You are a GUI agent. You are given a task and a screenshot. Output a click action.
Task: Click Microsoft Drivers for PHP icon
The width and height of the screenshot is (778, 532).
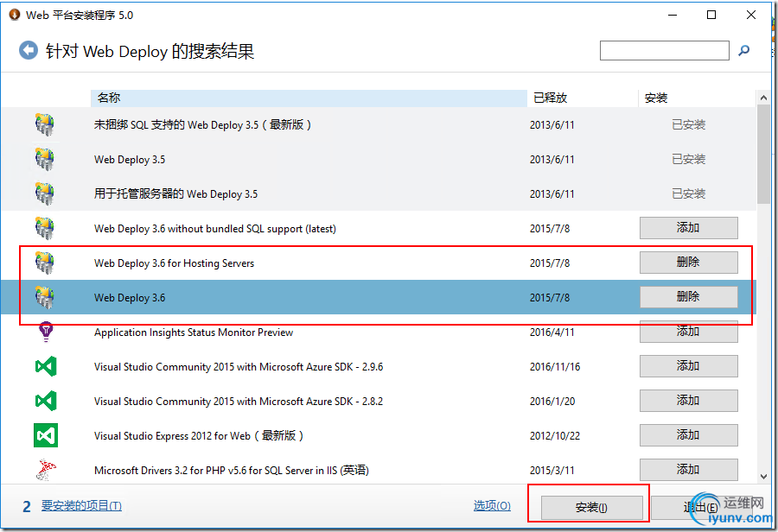click(x=46, y=470)
